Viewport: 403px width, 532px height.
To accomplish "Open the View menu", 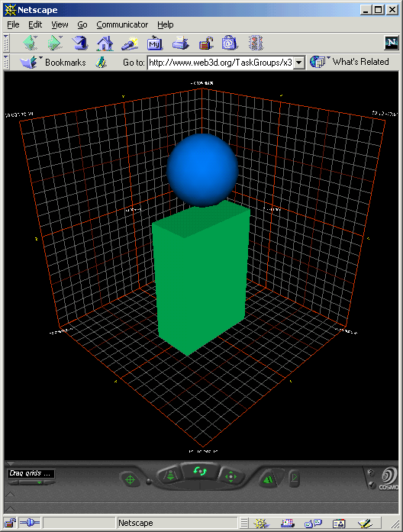I will pos(60,24).
